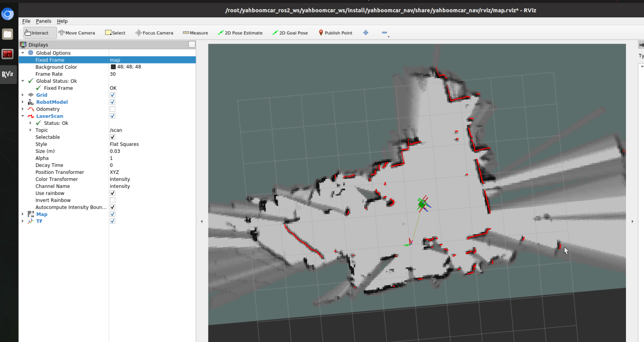This screenshot has width=644, height=342.
Task: Pick the Measure tool
Action: pos(196,33)
